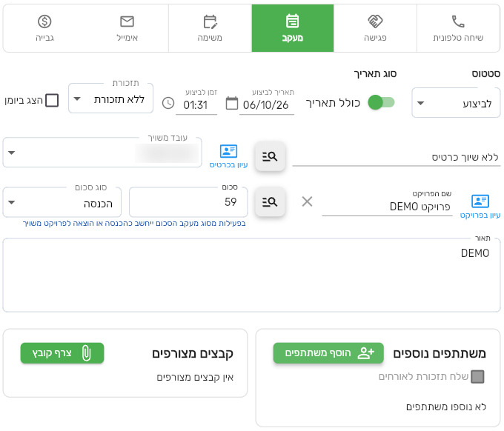Screen dimensions: 504x431
Task: Clear the project with the X icon
Action: point(308,201)
